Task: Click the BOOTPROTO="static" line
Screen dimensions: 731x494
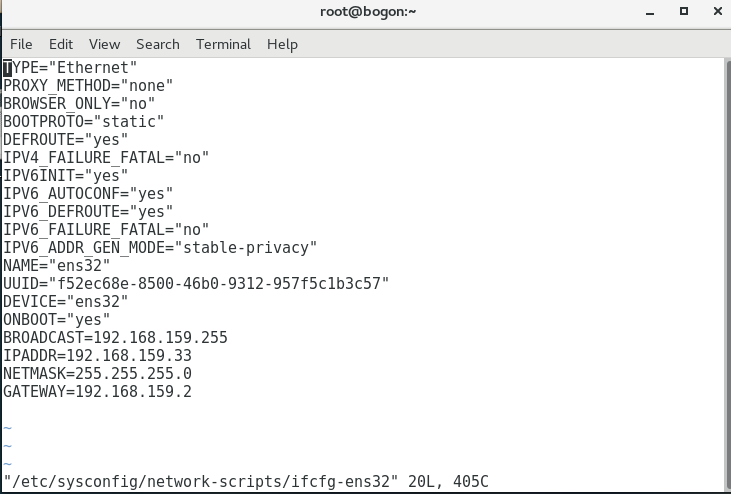Action: pos(83,122)
